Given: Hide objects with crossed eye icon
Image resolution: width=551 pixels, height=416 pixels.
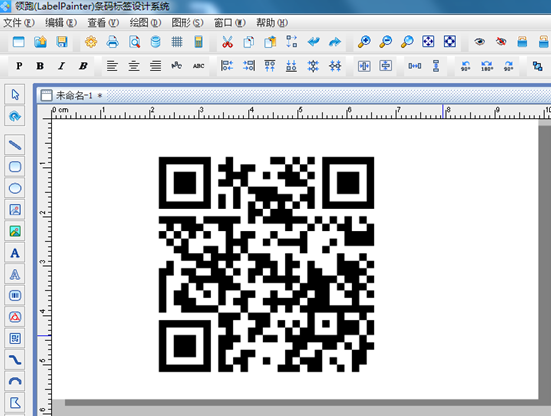Looking at the screenshot, I should (x=501, y=42).
